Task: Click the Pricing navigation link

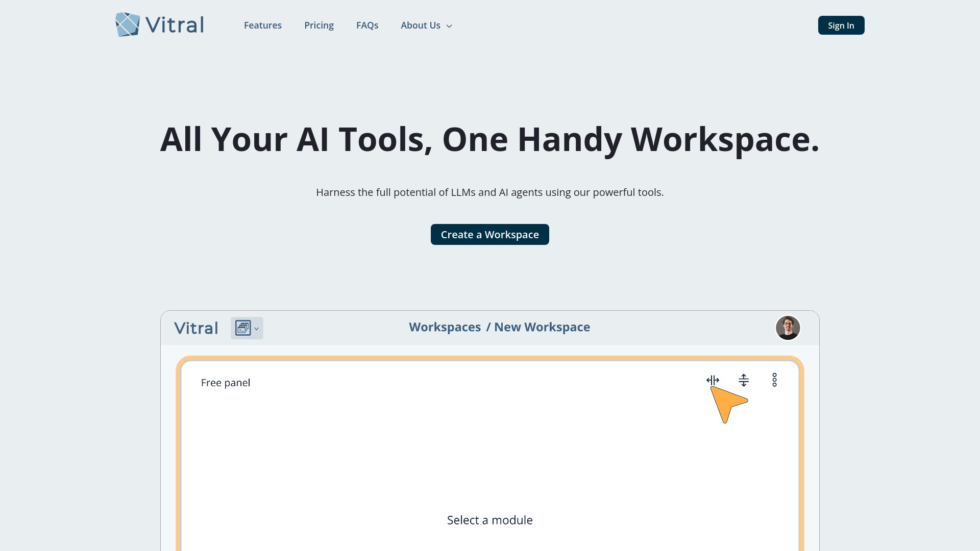Action: pyautogui.click(x=319, y=25)
